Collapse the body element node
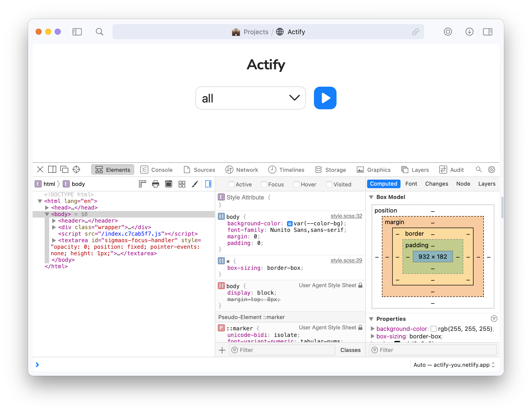532x413 pixels. [47, 214]
